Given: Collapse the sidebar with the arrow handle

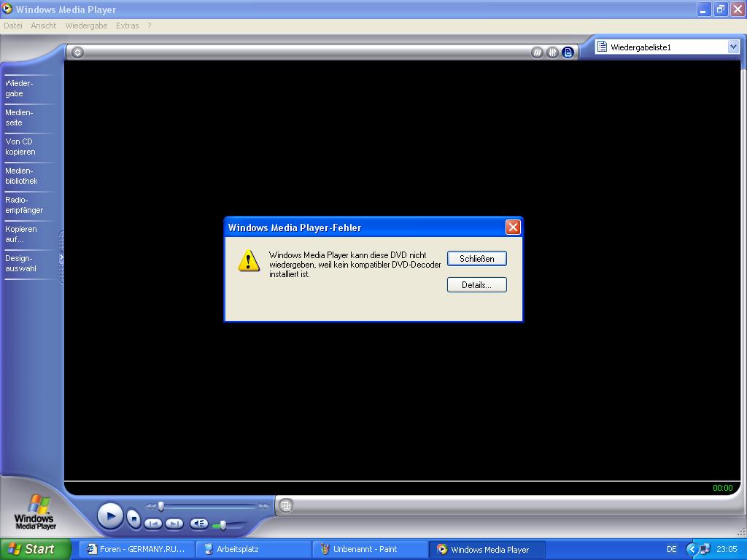Looking at the screenshot, I should click(61, 257).
